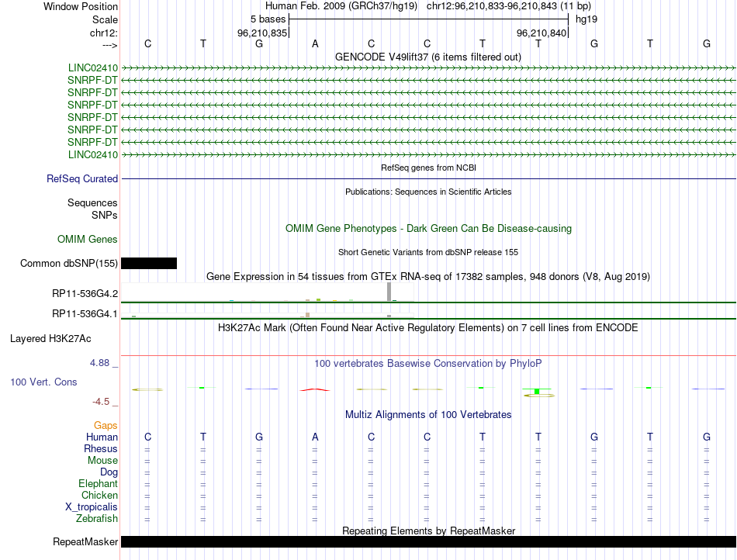
Task: Open the GENCODE V49lift37 track title
Action: [x=428, y=57]
